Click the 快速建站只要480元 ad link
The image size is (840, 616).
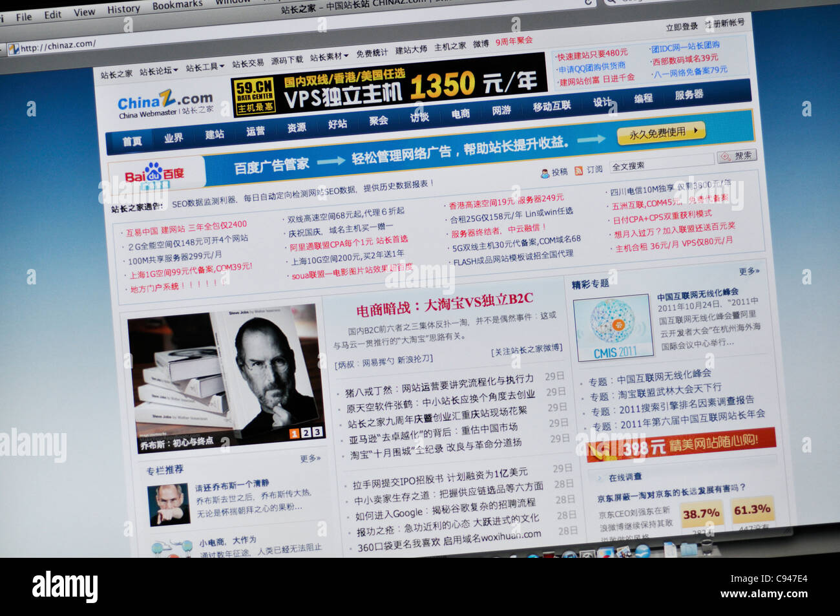click(593, 54)
